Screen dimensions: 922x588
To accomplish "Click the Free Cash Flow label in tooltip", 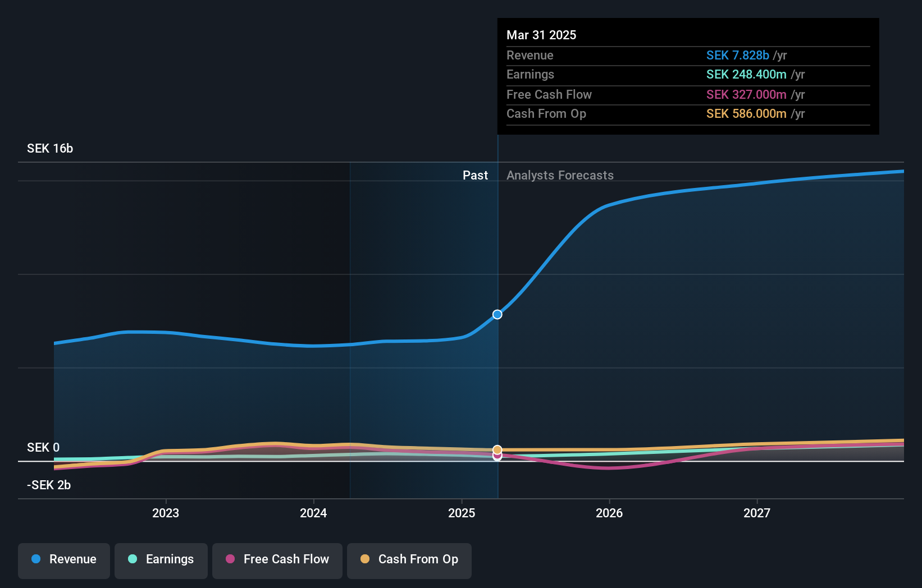I will tap(549, 94).
